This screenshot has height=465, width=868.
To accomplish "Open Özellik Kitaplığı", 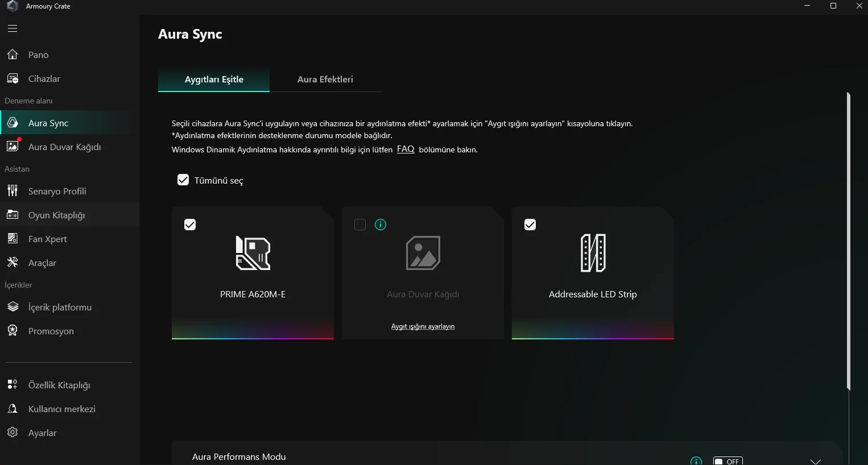I will [69, 385].
